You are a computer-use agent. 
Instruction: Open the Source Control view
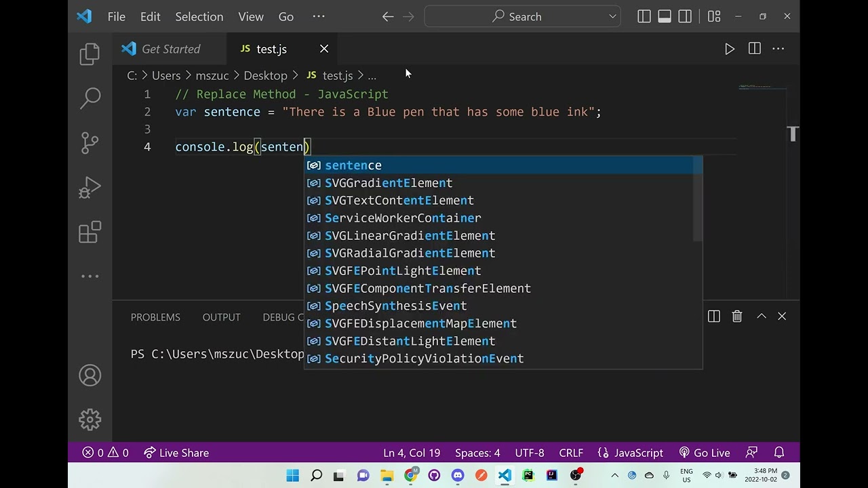click(x=90, y=142)
